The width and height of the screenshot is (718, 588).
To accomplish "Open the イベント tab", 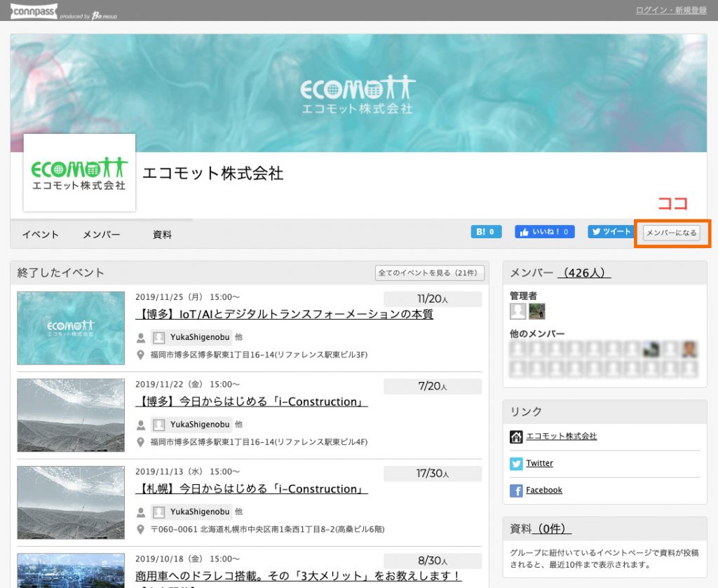I will point(40,235).
